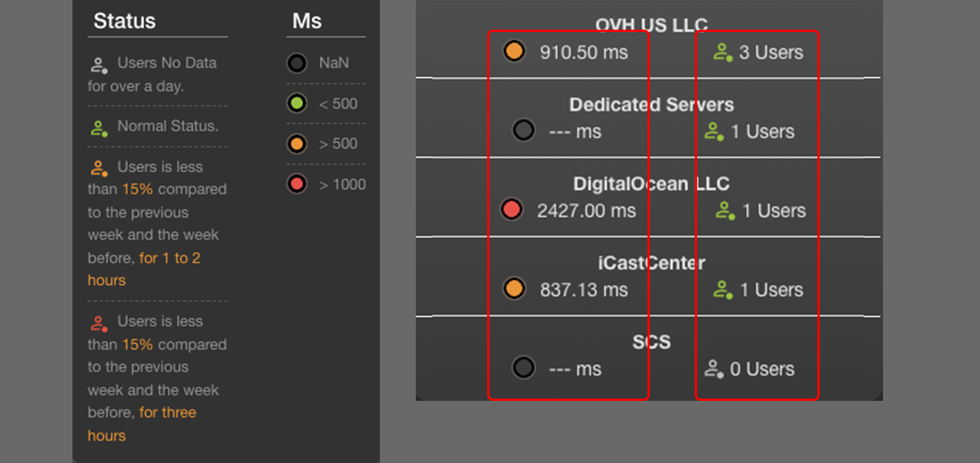The image size is (980, 463).
Task: Click the 'Normal Status.' legend text
Action: point(168,126)
